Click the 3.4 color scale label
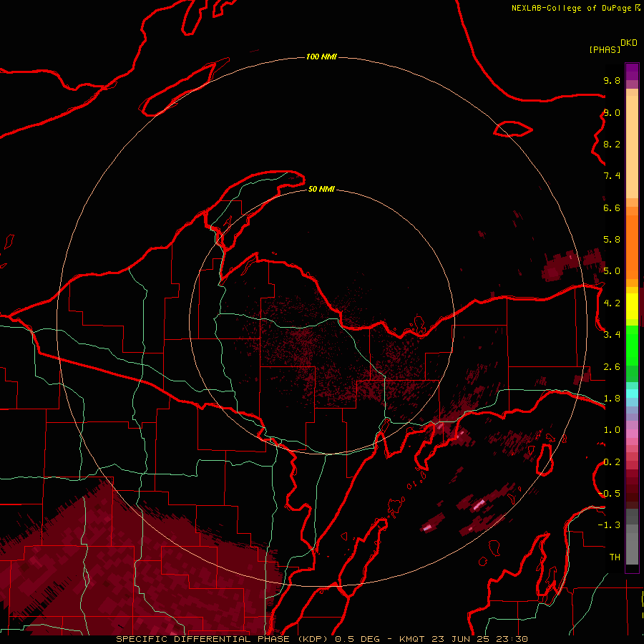 [612, 335]
